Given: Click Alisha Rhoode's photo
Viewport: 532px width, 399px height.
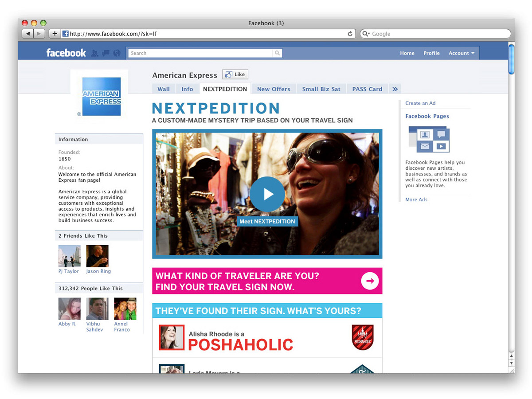Looking at the screenshot, I should 172,337.
